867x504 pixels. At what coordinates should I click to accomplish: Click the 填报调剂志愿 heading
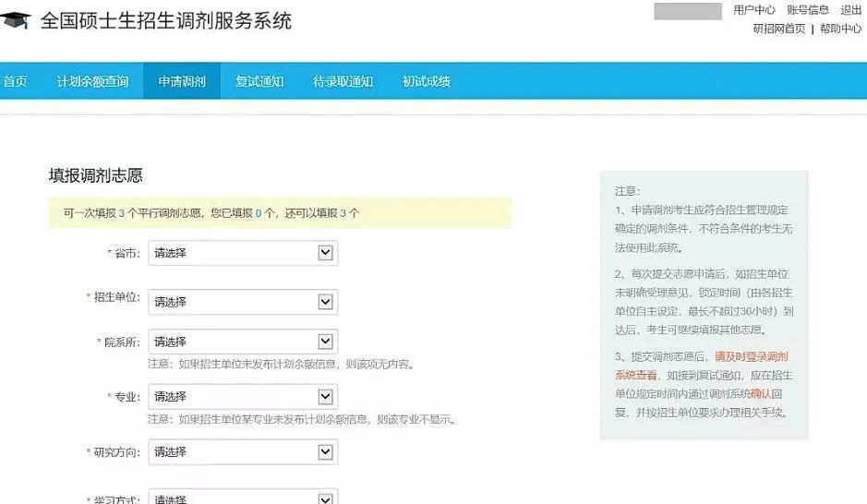96,175
